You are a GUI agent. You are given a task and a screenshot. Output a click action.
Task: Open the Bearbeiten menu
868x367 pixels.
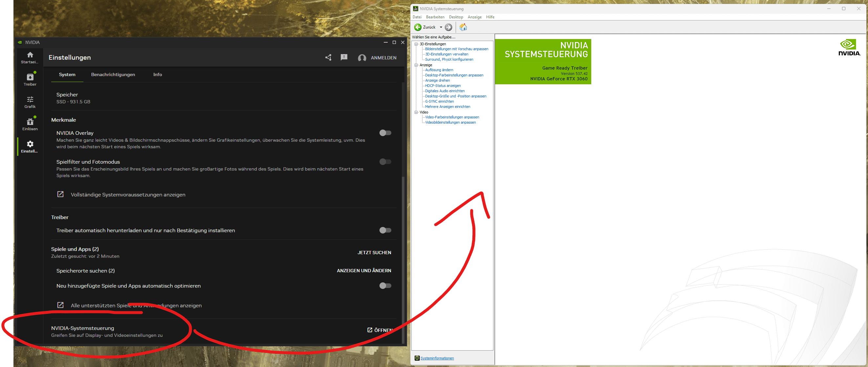coord(435,17)
